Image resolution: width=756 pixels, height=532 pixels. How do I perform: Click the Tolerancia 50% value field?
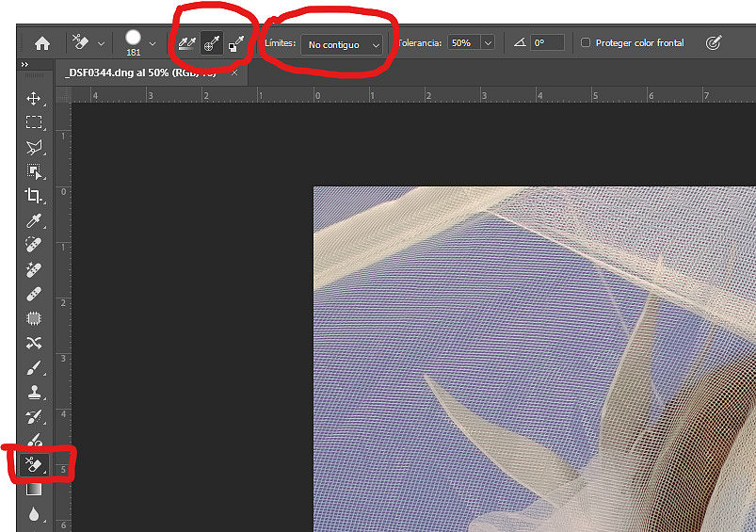click(x=463, y=43)
